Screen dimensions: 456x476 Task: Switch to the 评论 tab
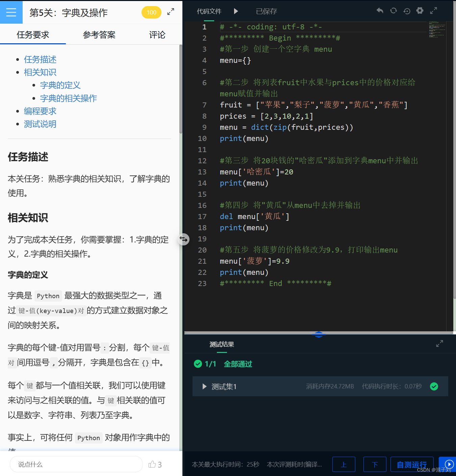[x=157, y=34]
